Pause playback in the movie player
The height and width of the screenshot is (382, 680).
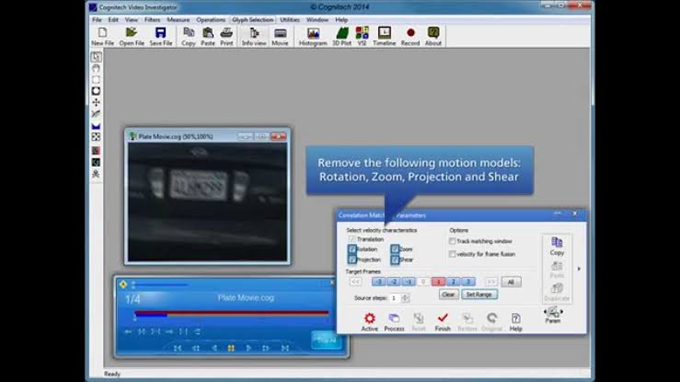[x=231, y=348]
